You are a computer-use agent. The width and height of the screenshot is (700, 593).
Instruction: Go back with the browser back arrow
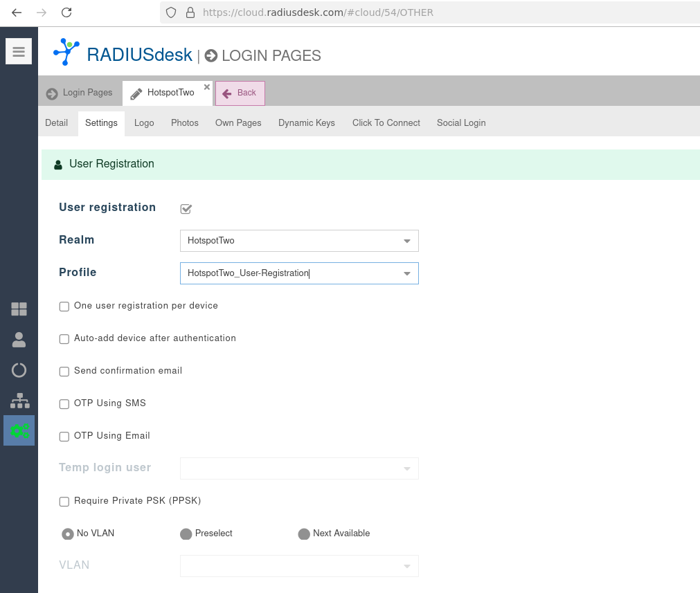point(17,12)
